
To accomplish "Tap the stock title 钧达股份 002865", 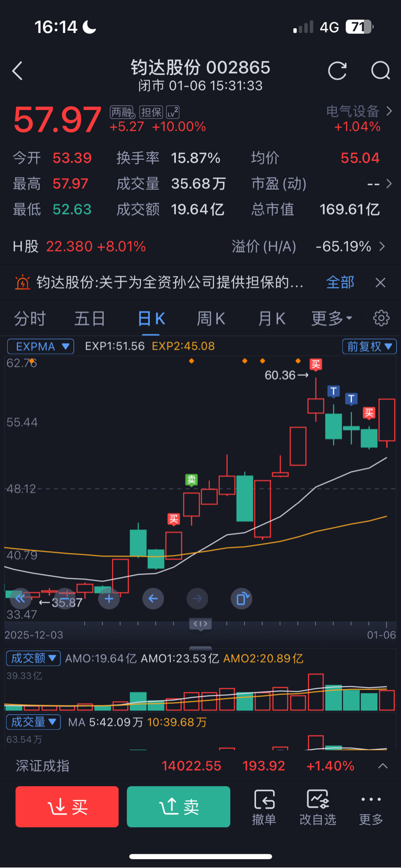I will (x=200, y=67).
